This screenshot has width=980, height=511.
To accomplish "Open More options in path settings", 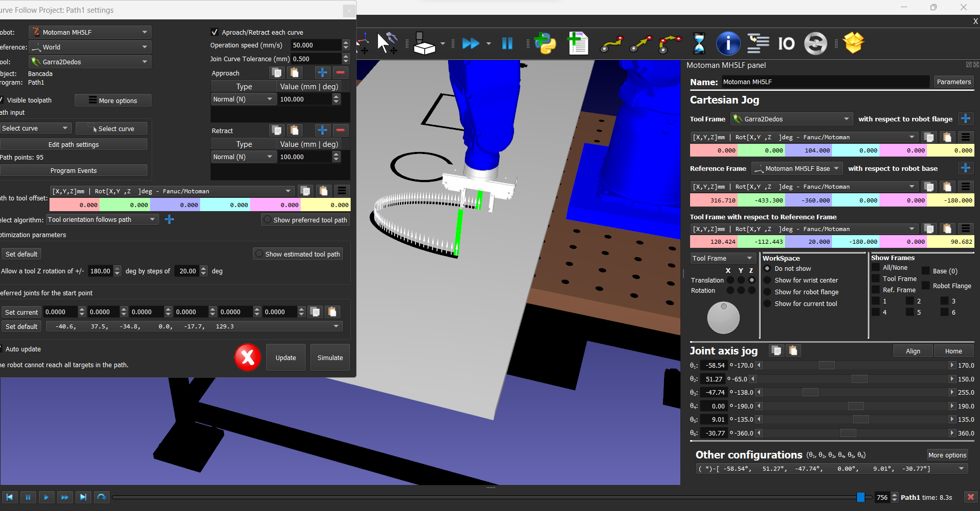I will click(x=113, y=100).
